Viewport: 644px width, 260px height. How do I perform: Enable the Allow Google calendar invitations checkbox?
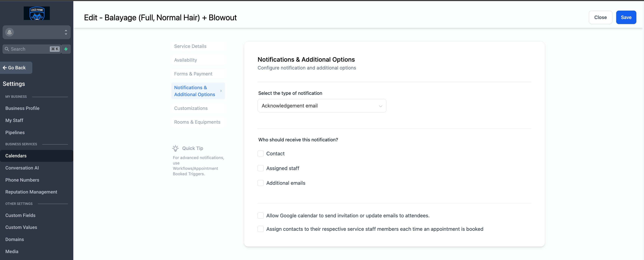click(260, 216)
